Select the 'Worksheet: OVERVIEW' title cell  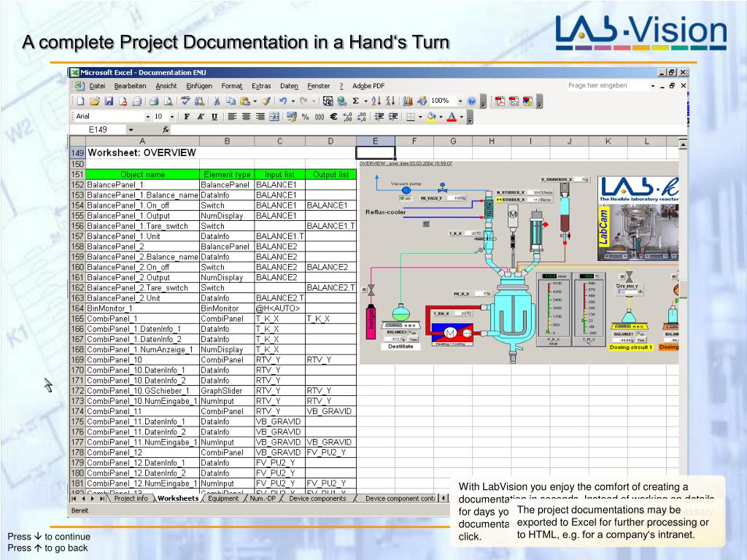pos(142,153)
